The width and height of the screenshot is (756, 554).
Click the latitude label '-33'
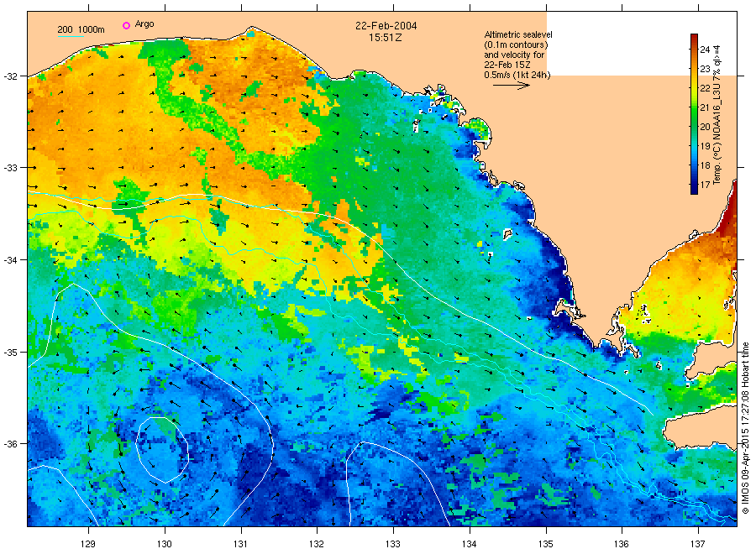[10, 168]
